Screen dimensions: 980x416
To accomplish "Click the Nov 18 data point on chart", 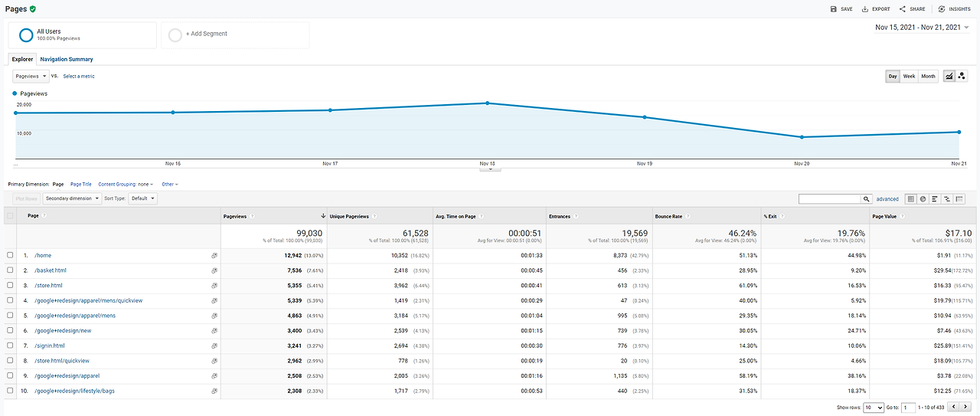I will coord(488,103).
